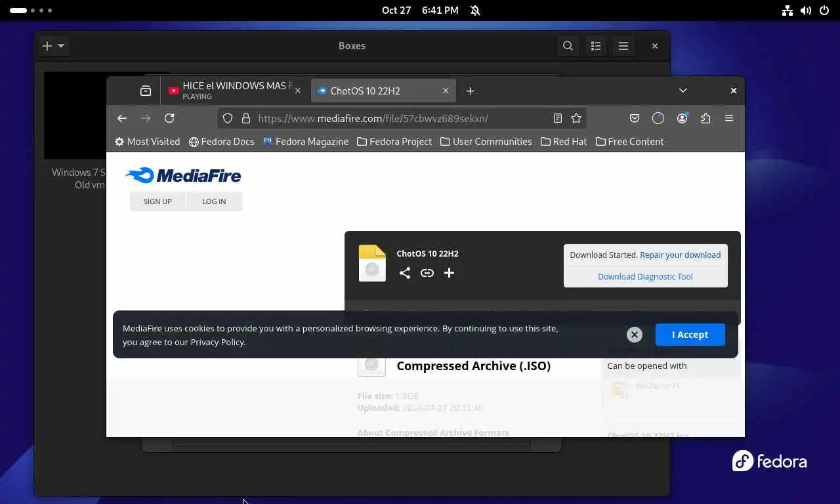Copy link using the chain icon
Screen dimensions: 840x504
[427, 273]
